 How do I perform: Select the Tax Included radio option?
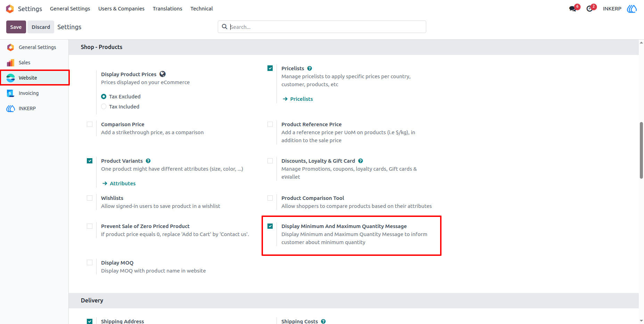point(104,107)
